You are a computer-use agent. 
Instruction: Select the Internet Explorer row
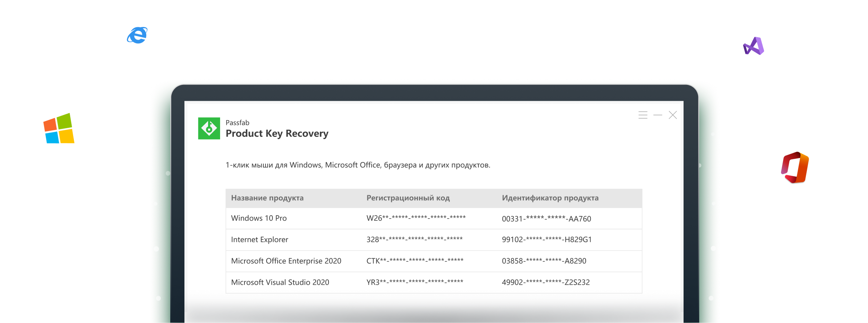434,240
